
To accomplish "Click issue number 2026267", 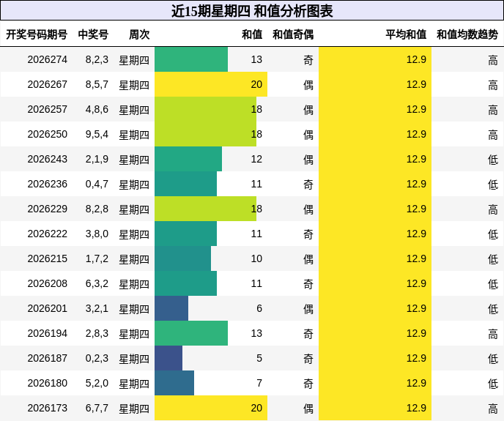I will [x=47, y=84].
